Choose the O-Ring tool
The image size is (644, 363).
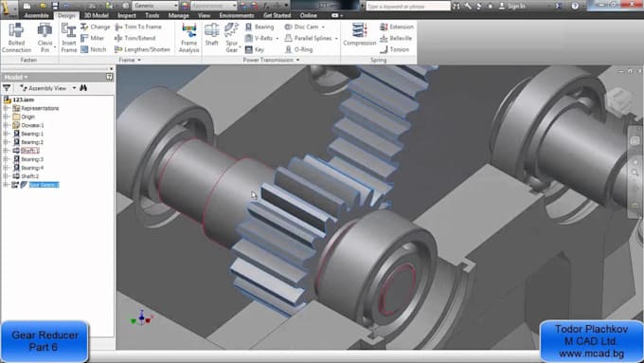(298, 49)
